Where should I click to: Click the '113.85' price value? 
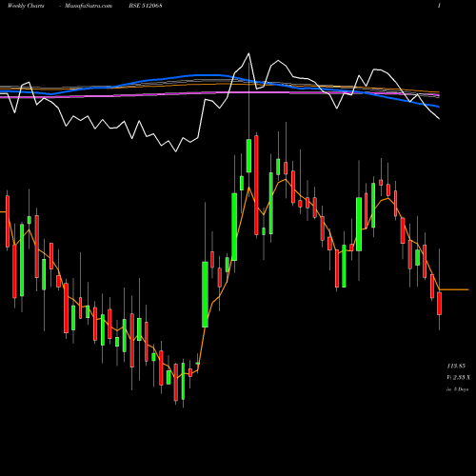[x=456, y=366]
